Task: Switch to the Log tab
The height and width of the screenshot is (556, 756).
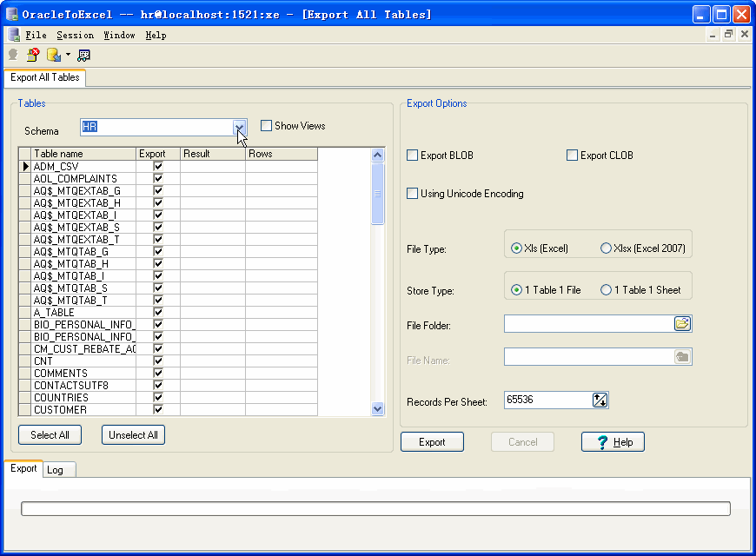Action: point(59,470)
